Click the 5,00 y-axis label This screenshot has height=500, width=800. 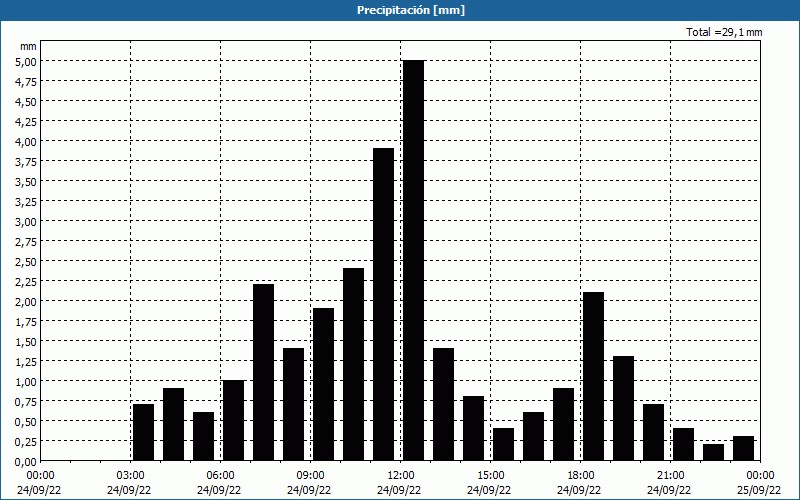[x=26, y=61]
